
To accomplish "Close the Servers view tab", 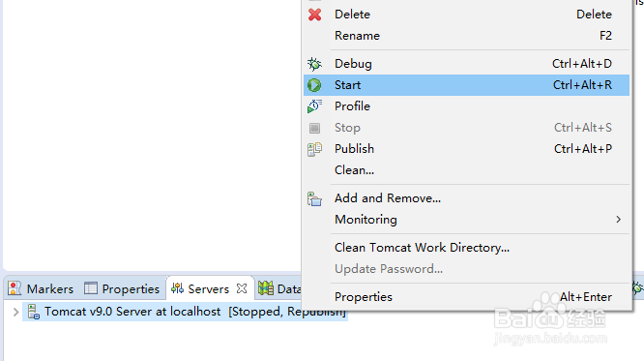I will [242, 288].
